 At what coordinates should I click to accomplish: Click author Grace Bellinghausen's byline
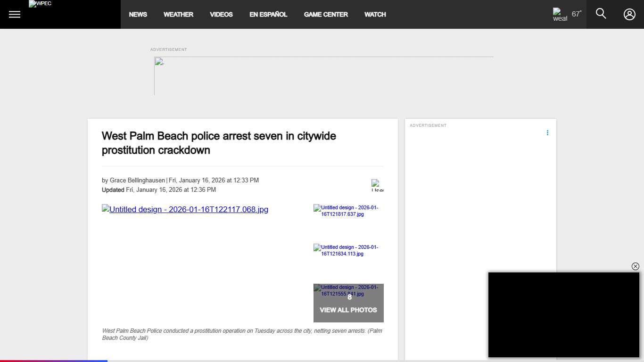pos(136,180)
